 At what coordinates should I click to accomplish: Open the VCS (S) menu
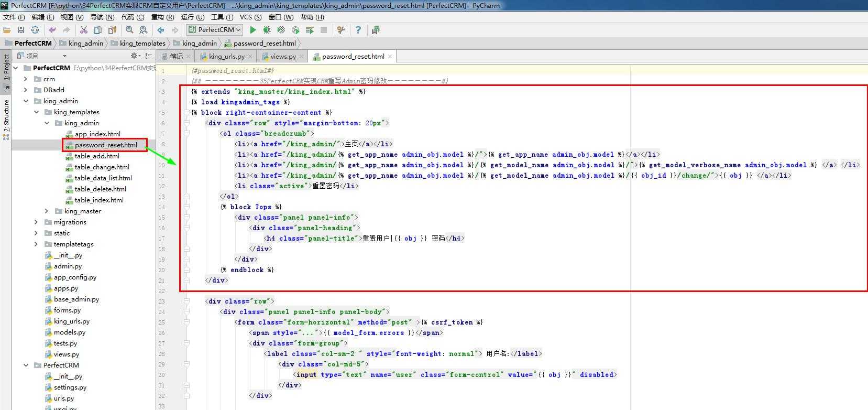[250, 17]
